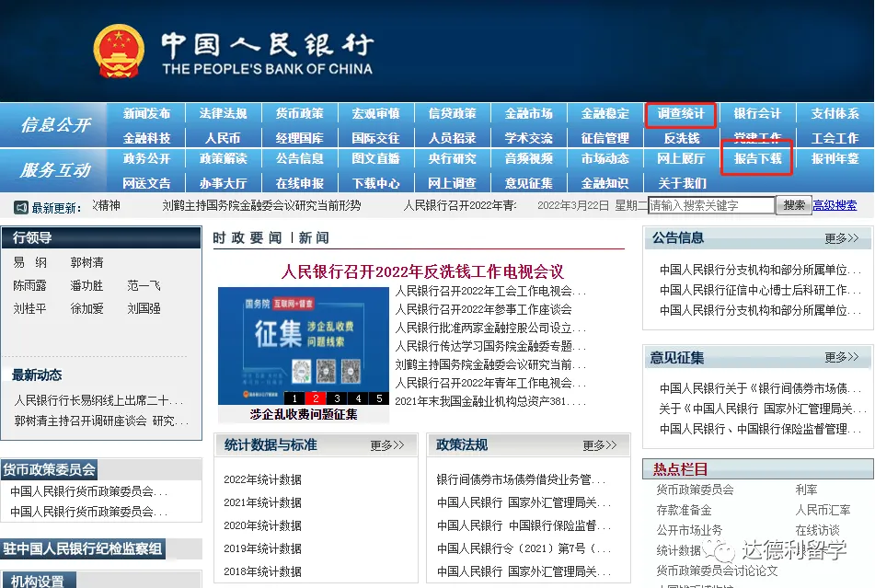
Task: Open 人民币汇率 in hot topics
Action: pyautogui.click(x=823, y=510)
